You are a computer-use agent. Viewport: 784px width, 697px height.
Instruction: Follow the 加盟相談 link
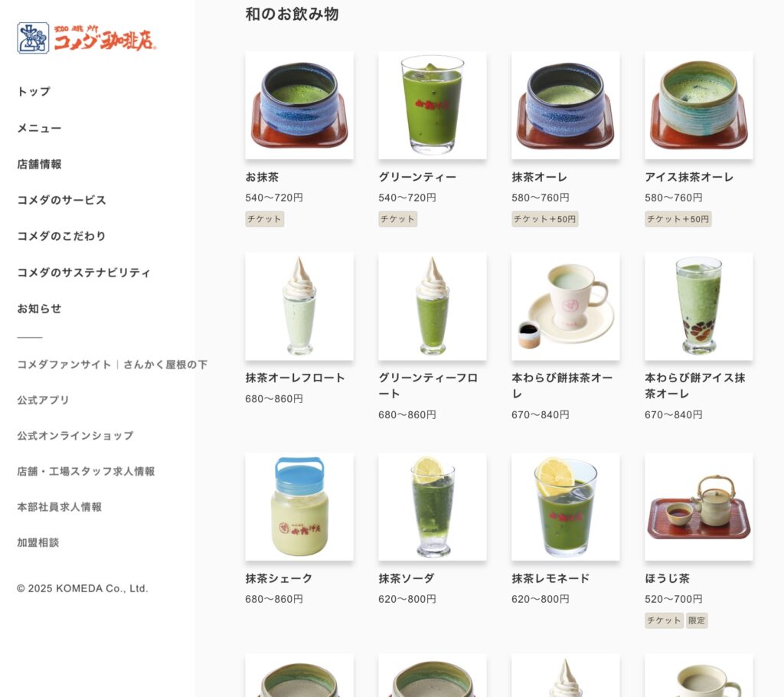coord(38,542)
